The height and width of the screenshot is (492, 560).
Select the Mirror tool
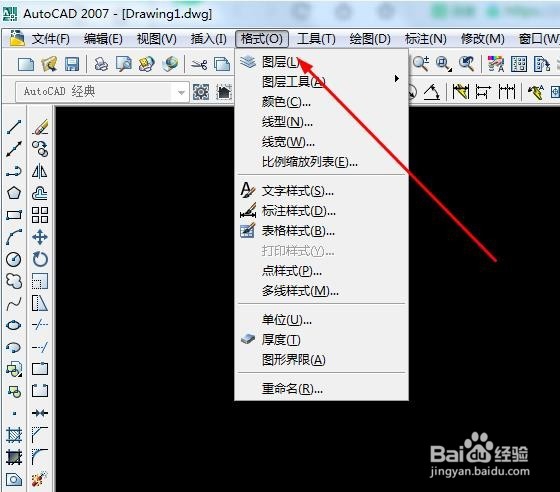[40, 171]
